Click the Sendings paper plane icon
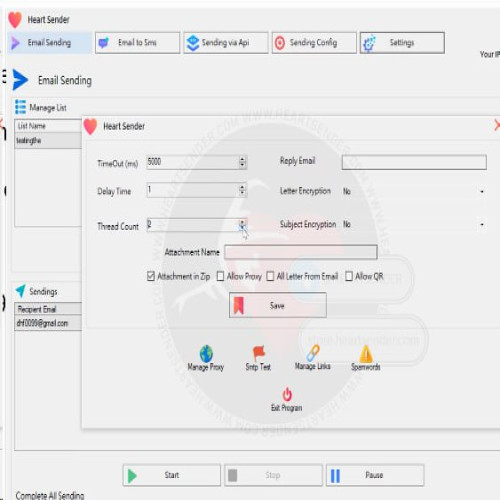 (x=21, y=291)
